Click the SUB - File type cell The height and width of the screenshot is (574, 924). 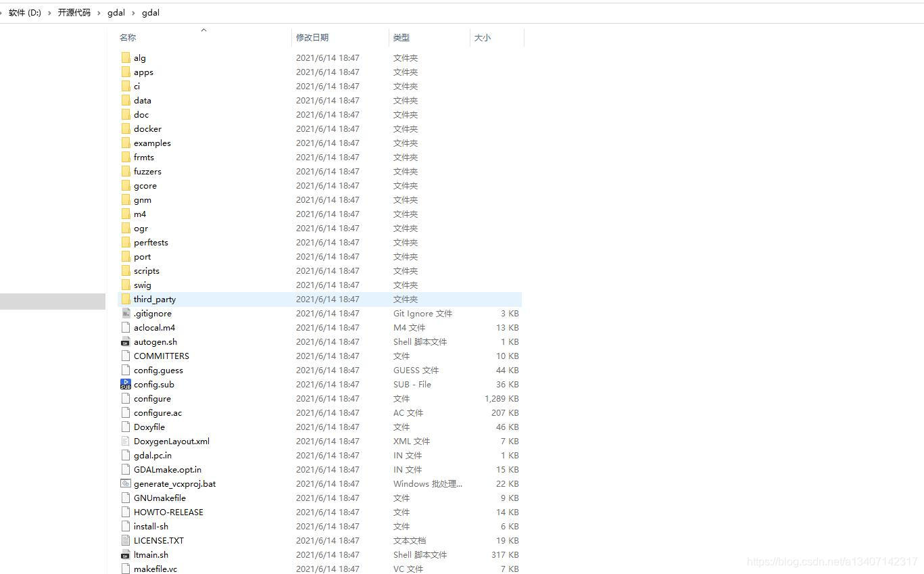(412, 385)
